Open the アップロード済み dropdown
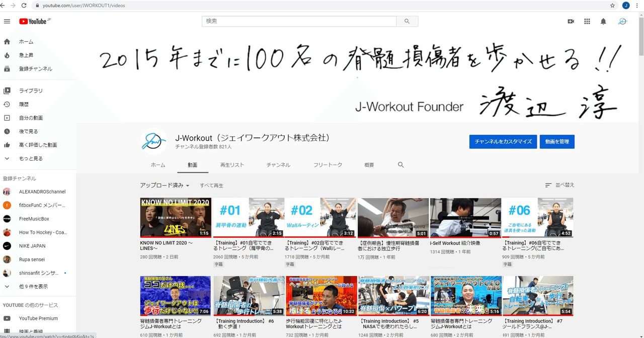This screenshot has width=644, height=338. click(165, 185)
